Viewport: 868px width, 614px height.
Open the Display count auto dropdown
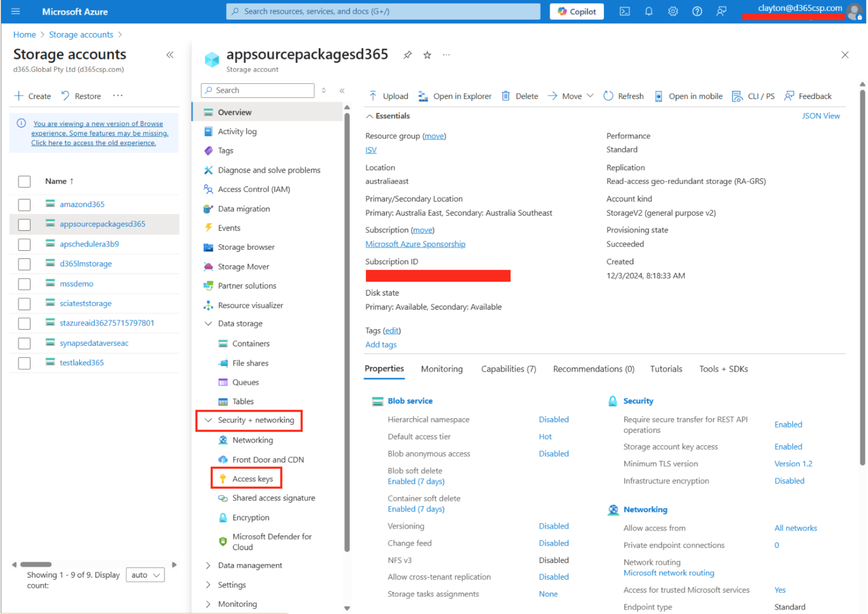[x=145, y=575]
